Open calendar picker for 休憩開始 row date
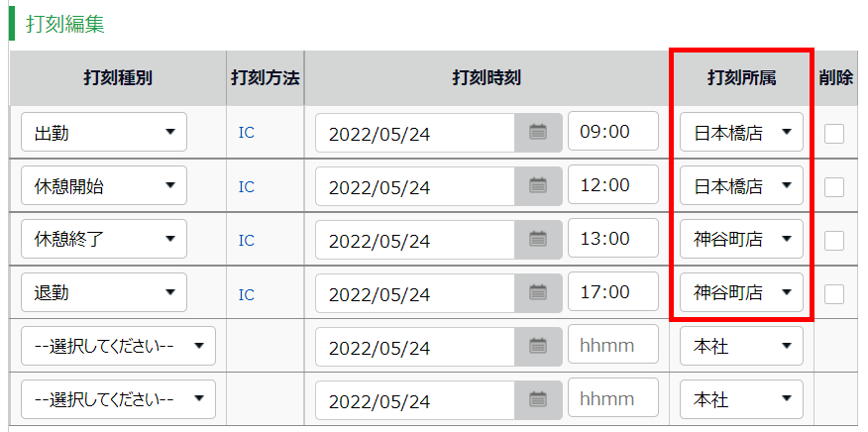Viewport: 868px width, 432px height. [538, 186]
